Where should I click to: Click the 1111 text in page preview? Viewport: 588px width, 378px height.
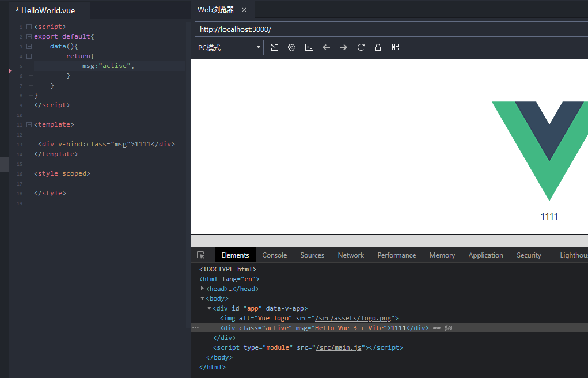(x=549, y=216)
